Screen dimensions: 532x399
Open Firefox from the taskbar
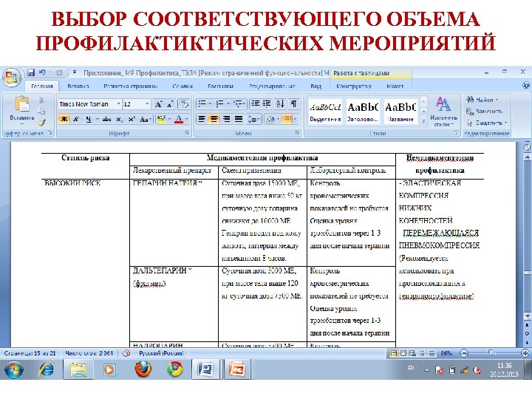(143, 369)
